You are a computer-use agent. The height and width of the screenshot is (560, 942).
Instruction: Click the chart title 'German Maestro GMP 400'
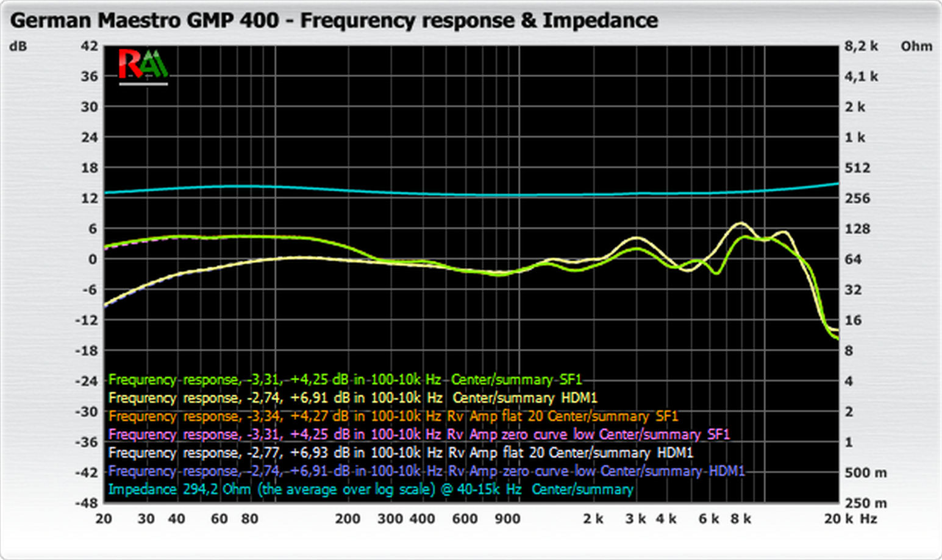coord(145,21)
